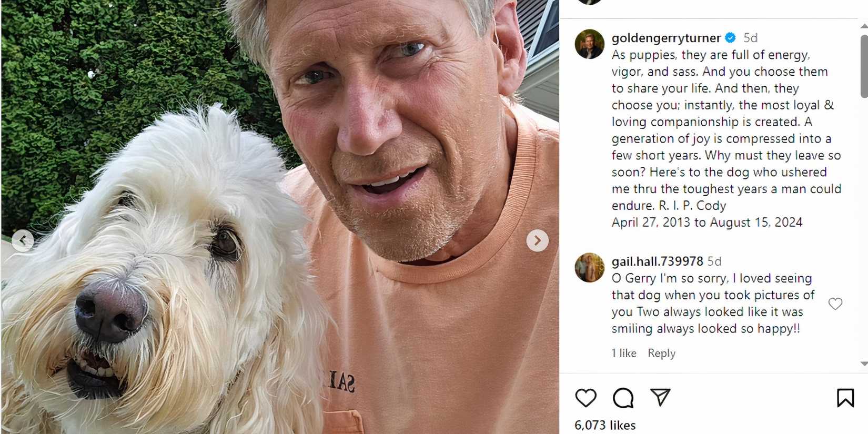This screenshot has width=868, height=434.
Task: Click scrollbar up arrow in comments
Action: pyautogui.click(x=863, y=26)
